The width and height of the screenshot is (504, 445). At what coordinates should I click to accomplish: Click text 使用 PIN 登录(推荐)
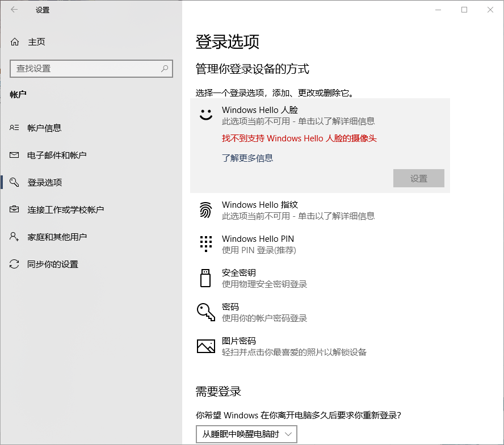(259, 250)
